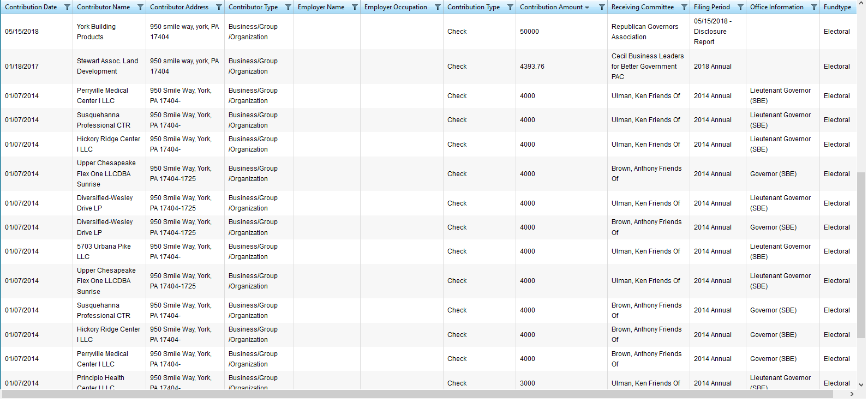
Task: Open filter for Contribution Date column
Action: tap(67, 7)
